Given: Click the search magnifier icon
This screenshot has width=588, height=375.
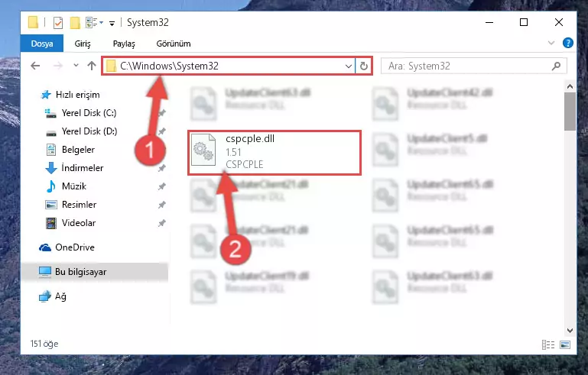Looking at the screenshot, I should tap(556, 66).
